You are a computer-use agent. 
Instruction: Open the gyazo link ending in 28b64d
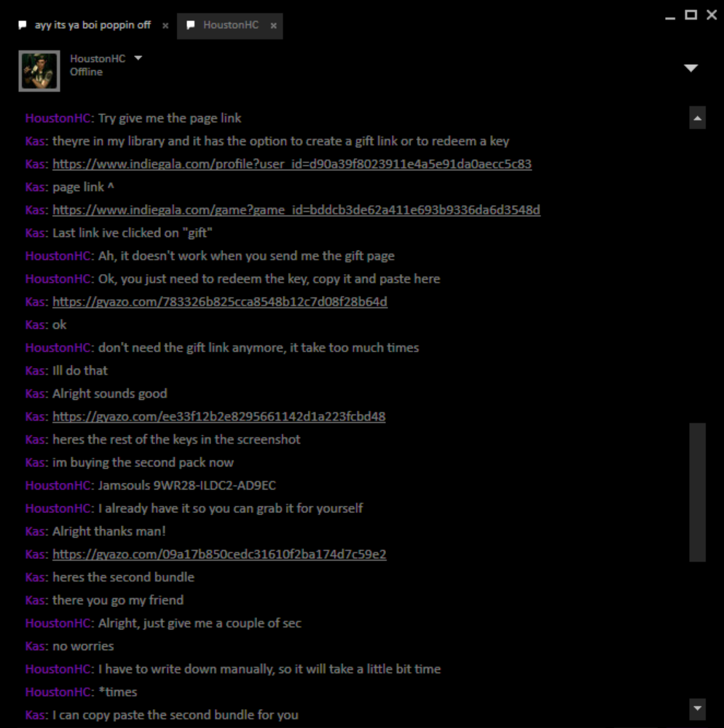(219, 302)
